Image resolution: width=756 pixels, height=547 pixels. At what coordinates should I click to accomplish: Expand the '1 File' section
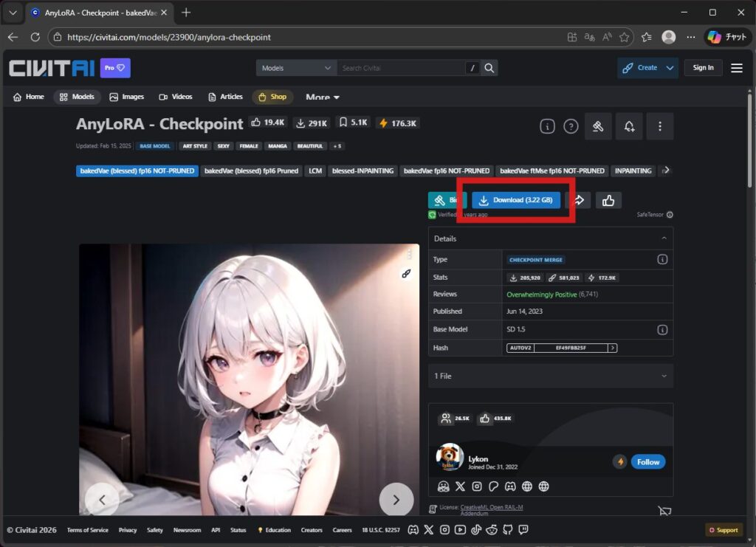[550, 376]
